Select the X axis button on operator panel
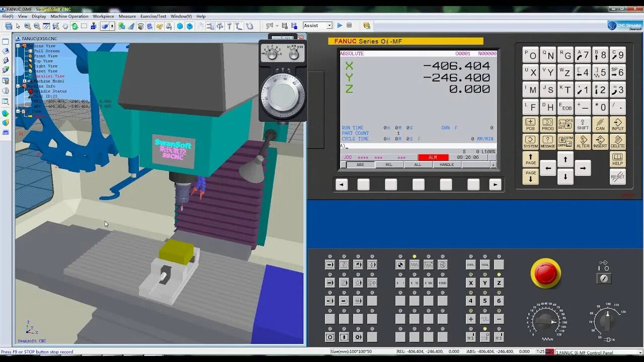The image size is (644, 362). tap(471, 283)
